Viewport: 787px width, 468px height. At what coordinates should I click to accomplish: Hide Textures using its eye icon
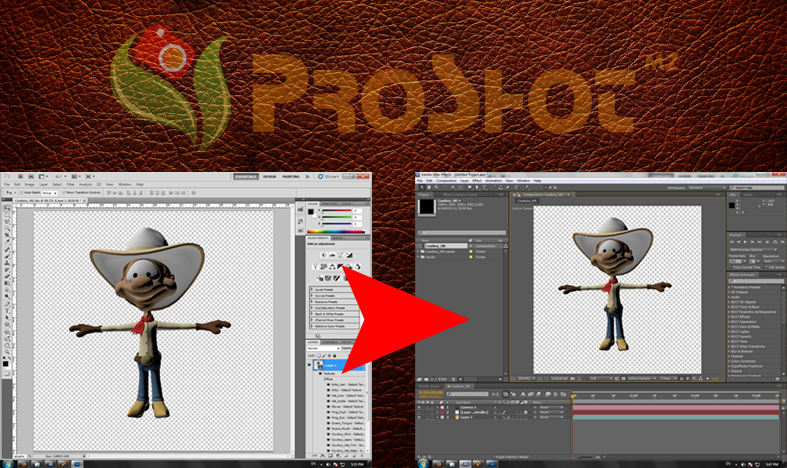(321, 374)
